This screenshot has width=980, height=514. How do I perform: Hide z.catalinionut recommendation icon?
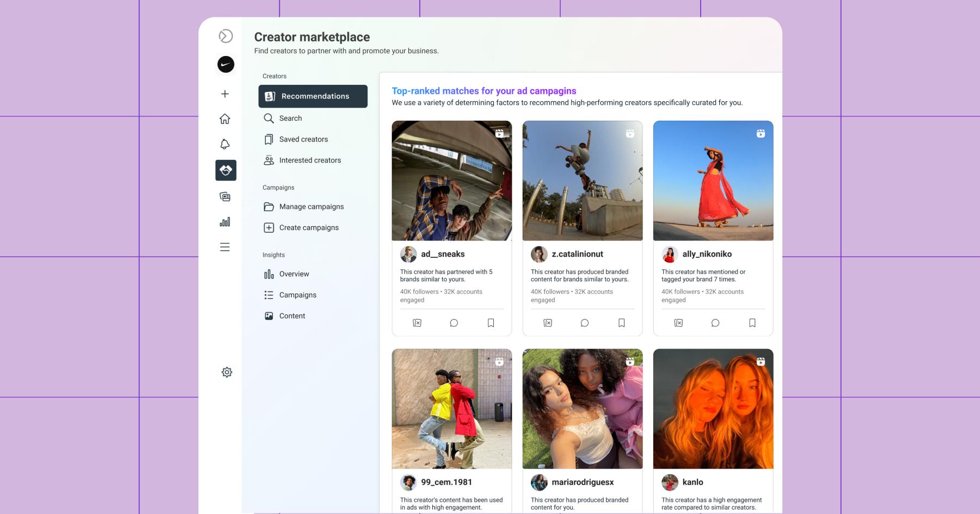[548, 323]
